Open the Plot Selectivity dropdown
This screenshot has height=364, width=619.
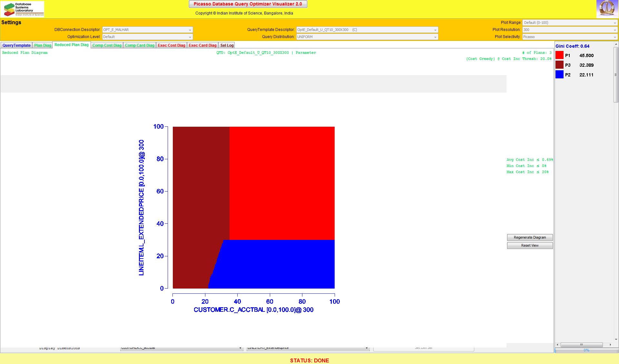570,37
